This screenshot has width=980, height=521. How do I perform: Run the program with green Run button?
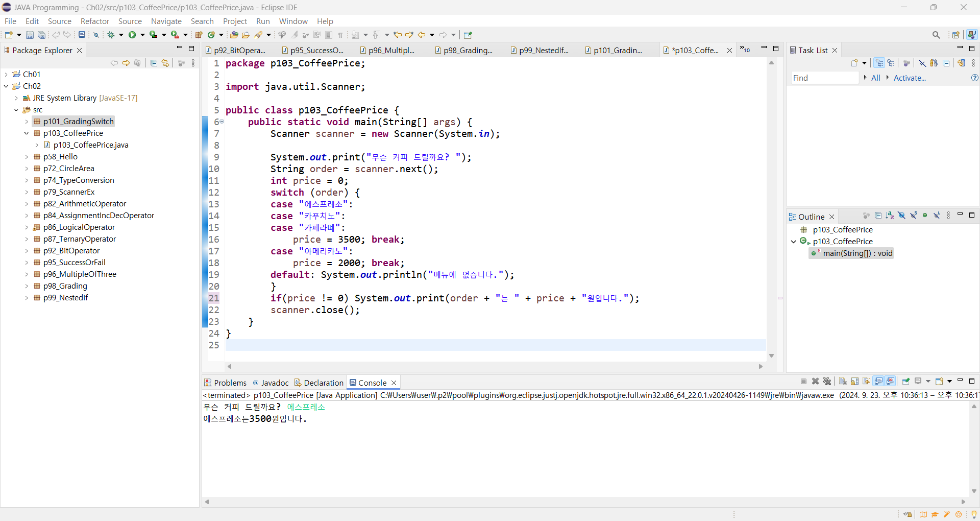point(132,35)
